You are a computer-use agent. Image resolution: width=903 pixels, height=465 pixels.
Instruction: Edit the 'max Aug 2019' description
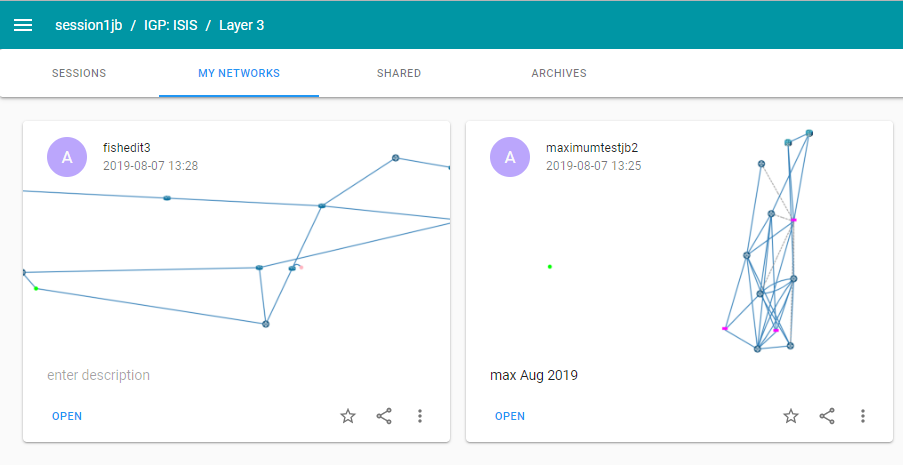534,376
